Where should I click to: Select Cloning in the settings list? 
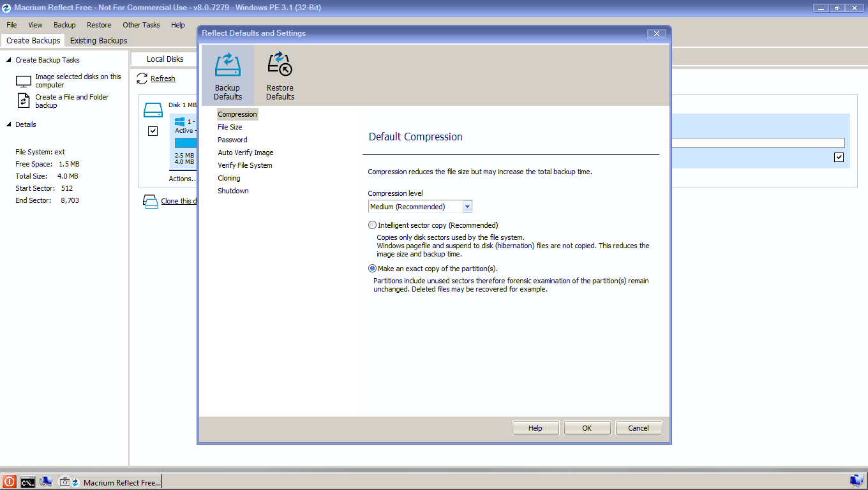click(229, 178)
